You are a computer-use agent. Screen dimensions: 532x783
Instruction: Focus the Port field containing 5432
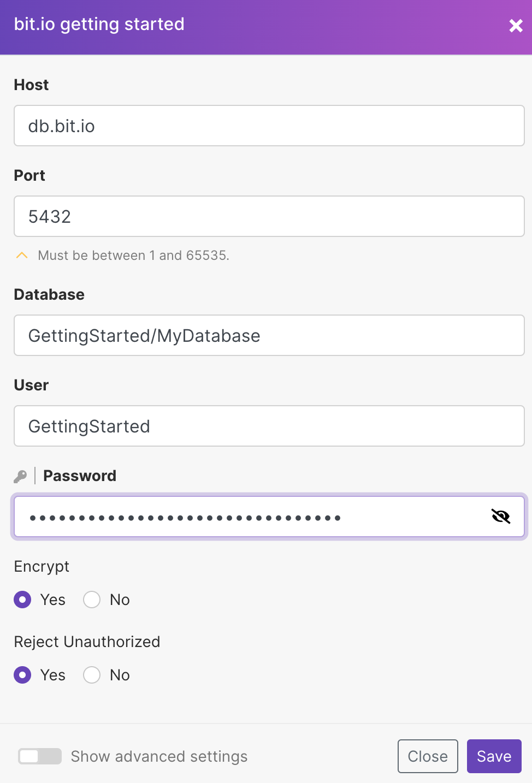point(269,217)
